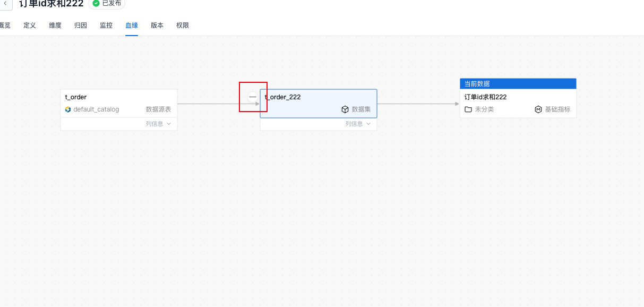Expand 列信息 under the t_order_222 node
Screen dimensions: 644x307
pos(358,124)
